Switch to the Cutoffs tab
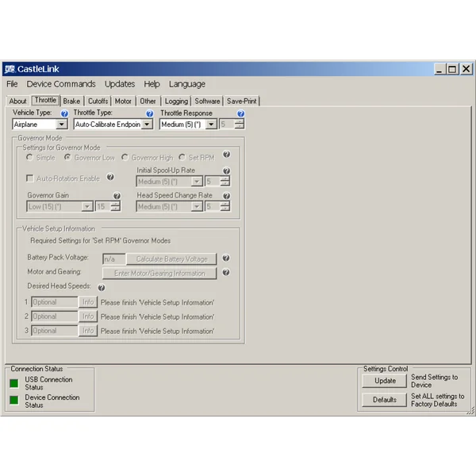476x476 pixels. pos(98,101)
